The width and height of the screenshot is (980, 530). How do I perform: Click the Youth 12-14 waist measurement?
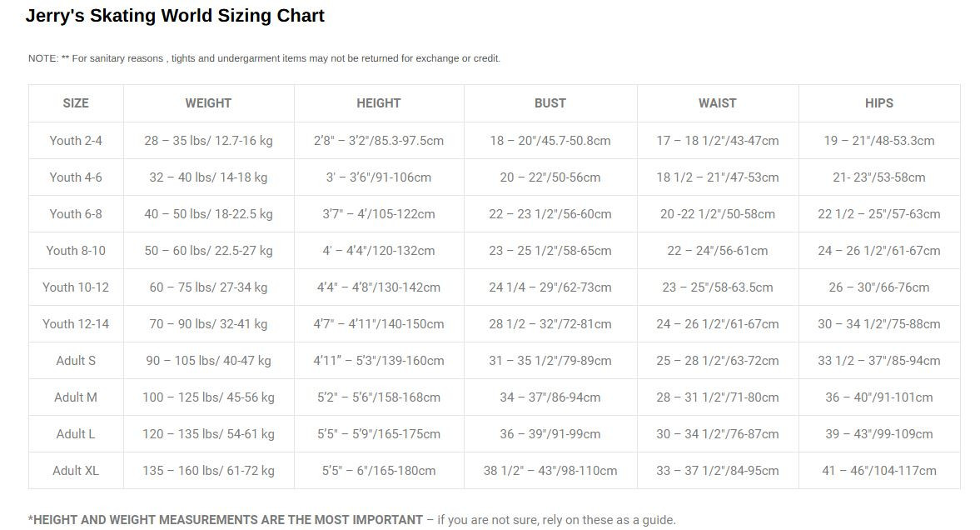(x=718, y=324)
